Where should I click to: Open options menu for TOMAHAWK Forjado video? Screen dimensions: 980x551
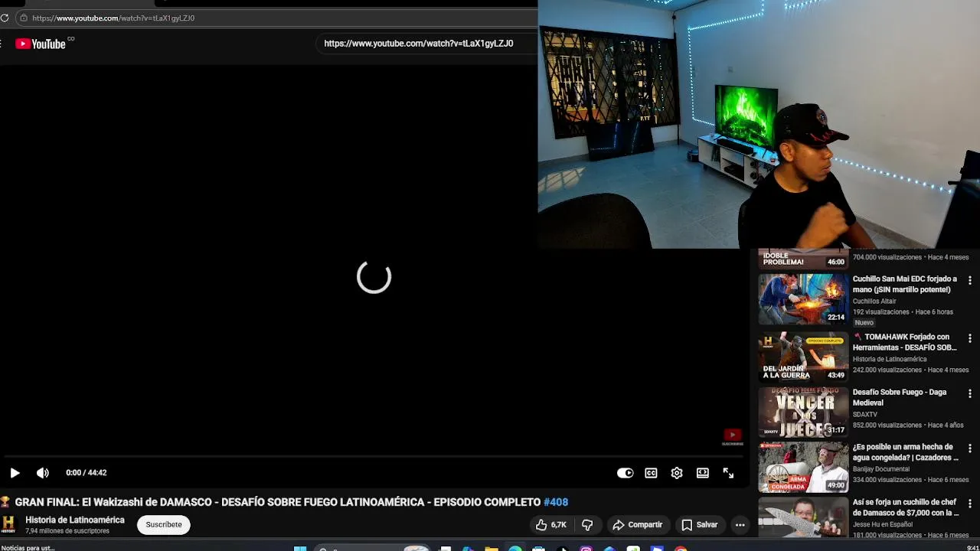pos(970,338)
